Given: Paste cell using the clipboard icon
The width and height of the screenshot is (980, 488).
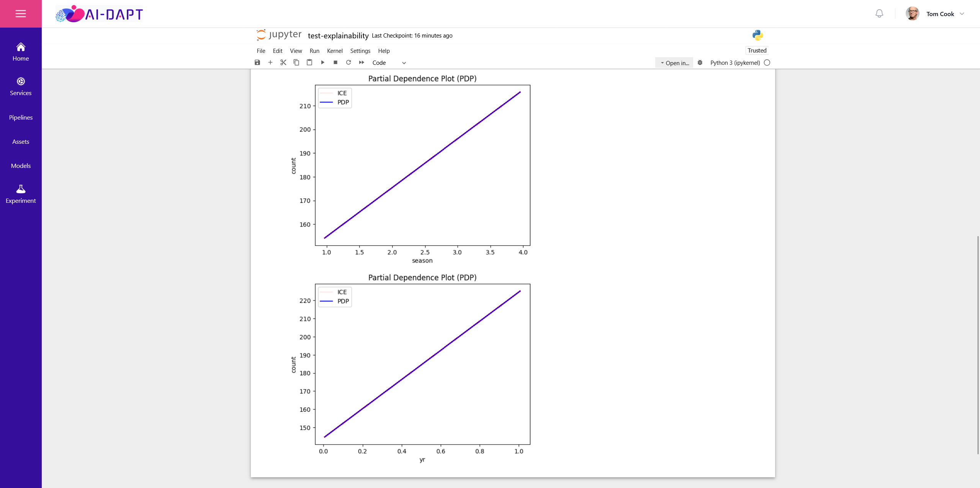Looking at the screenshot, I should pyautogui.click(x=309, y=62).
